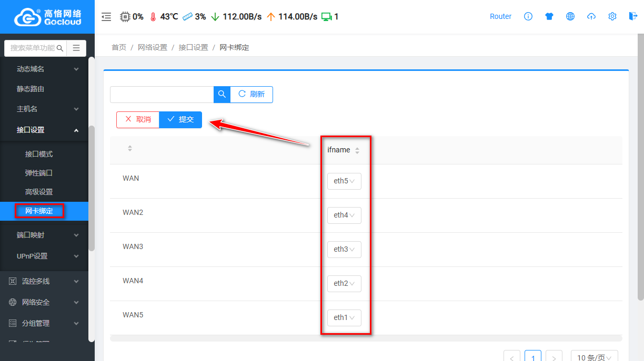
Task: Click the cloud upload icon
Action: point(591,16)
